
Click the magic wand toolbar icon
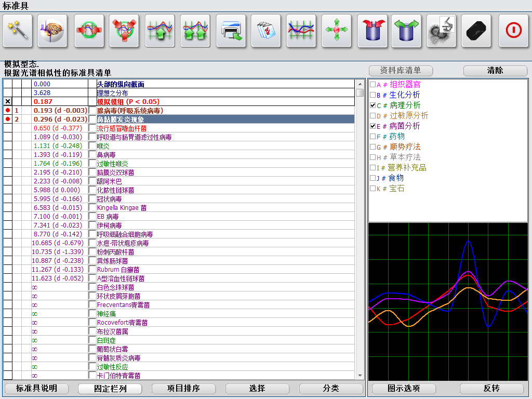(x=18, y=31)
